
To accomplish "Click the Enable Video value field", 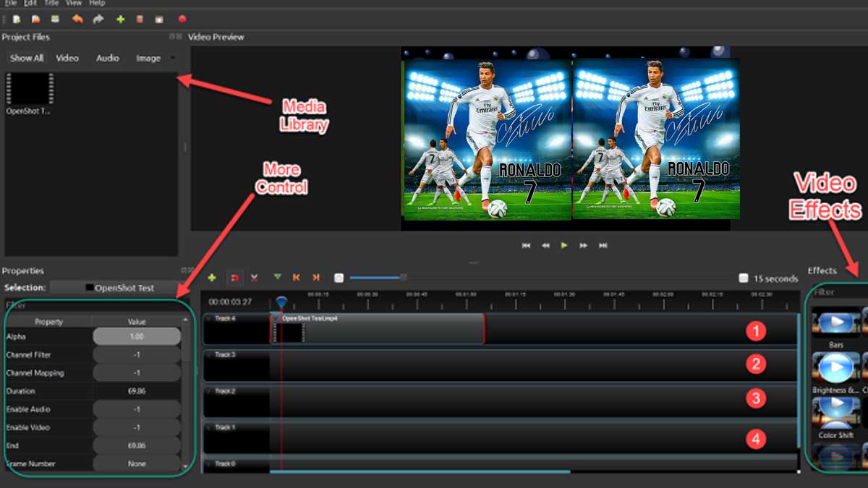I will click(137, 427).
